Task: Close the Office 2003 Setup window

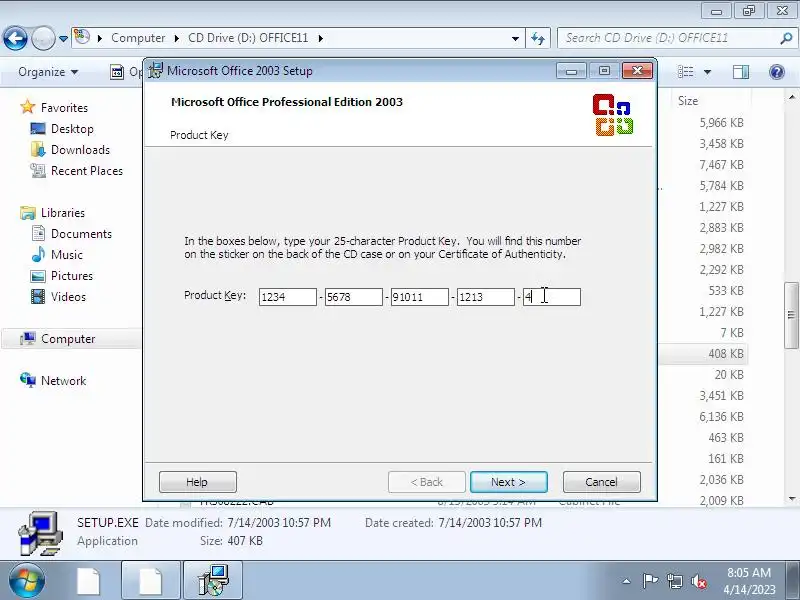Action: pyautogui.click(x=637, y=71)
